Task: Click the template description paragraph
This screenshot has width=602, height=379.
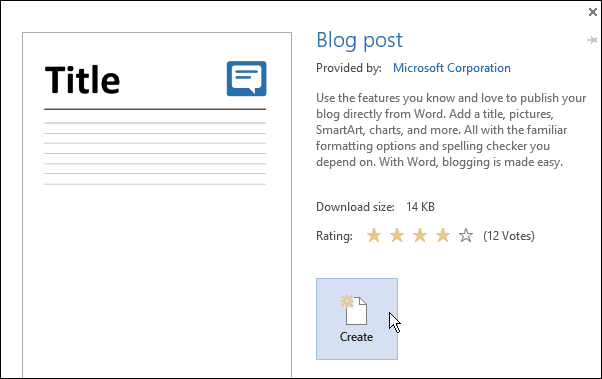Action: [451, 130]
